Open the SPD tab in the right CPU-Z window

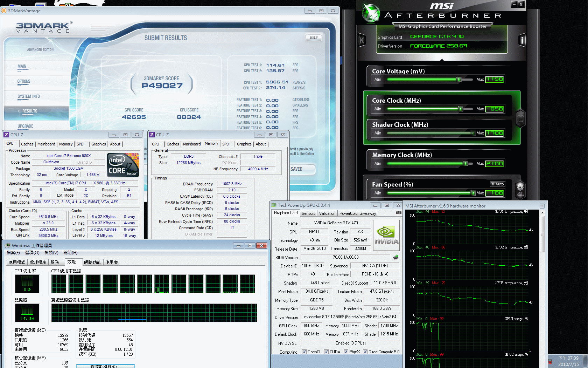[226, 144]
